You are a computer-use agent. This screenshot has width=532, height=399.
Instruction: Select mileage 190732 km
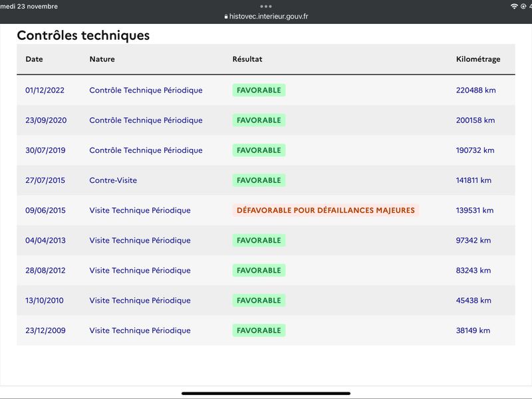coord(475,150)
